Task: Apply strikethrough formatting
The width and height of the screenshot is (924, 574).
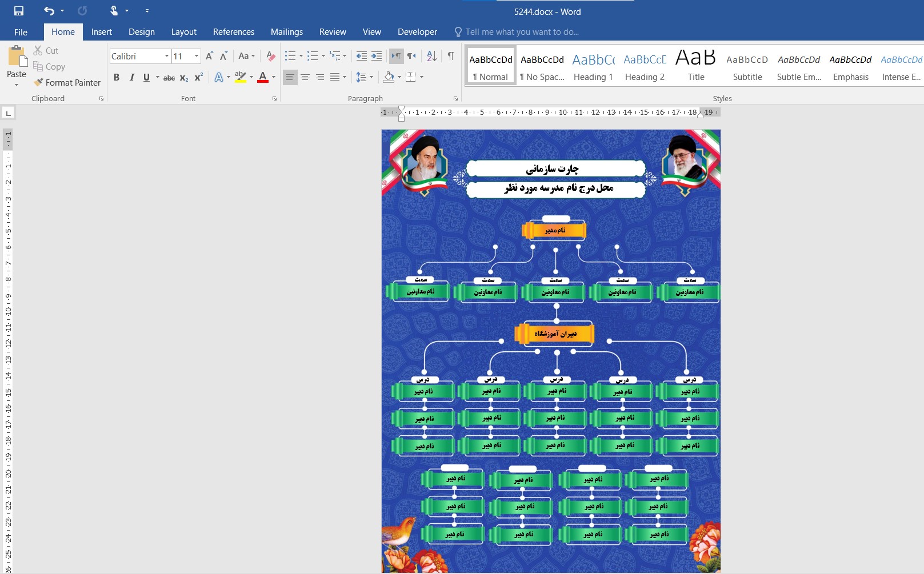Action: click(x=169, y=78)
